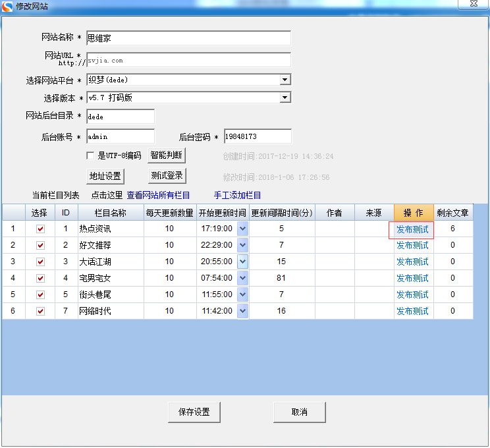490x448 pixels.
Task: Click the time value 17:19:00
Action: [x=217, y=229]
